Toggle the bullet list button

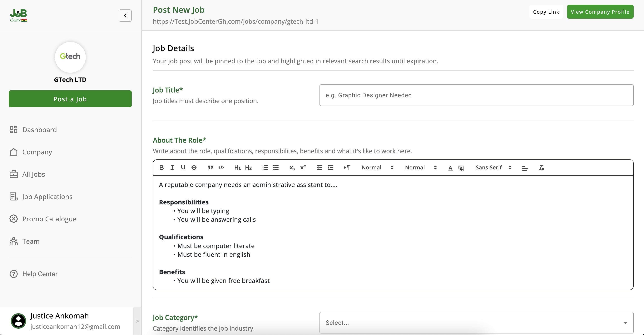[x=276, y=167]
